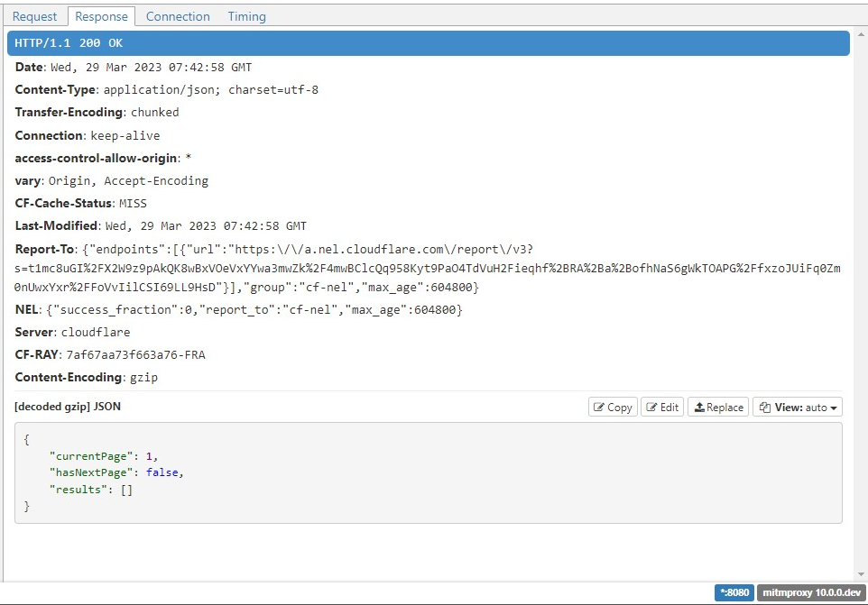This screenshot has width=868, height=605.
Task: Click the "currentPage" JSON key
Action: coord(91,456)
